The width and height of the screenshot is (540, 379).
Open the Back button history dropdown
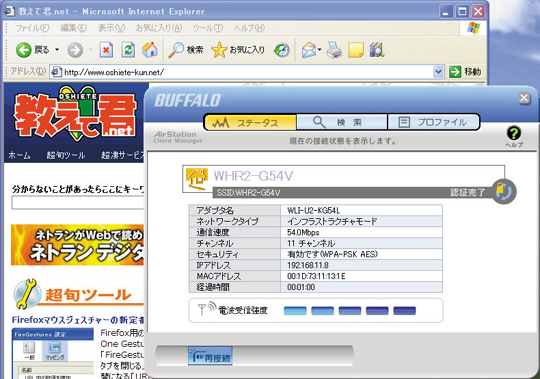[57, 50]
